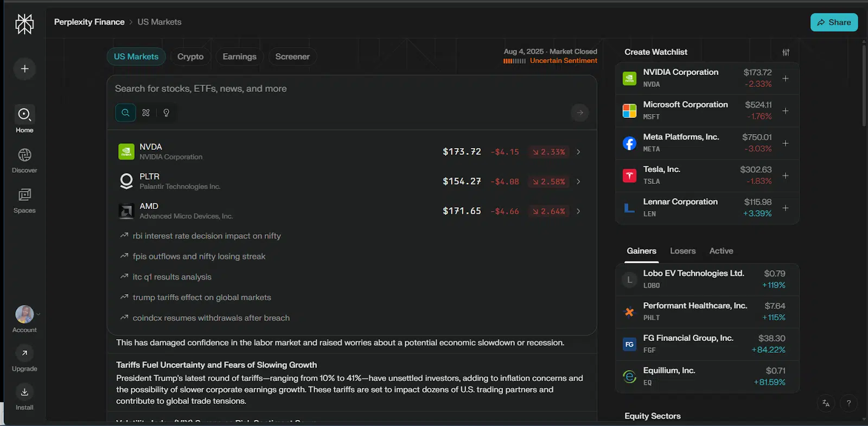Start a new thread with plus button

coord(24,69)
